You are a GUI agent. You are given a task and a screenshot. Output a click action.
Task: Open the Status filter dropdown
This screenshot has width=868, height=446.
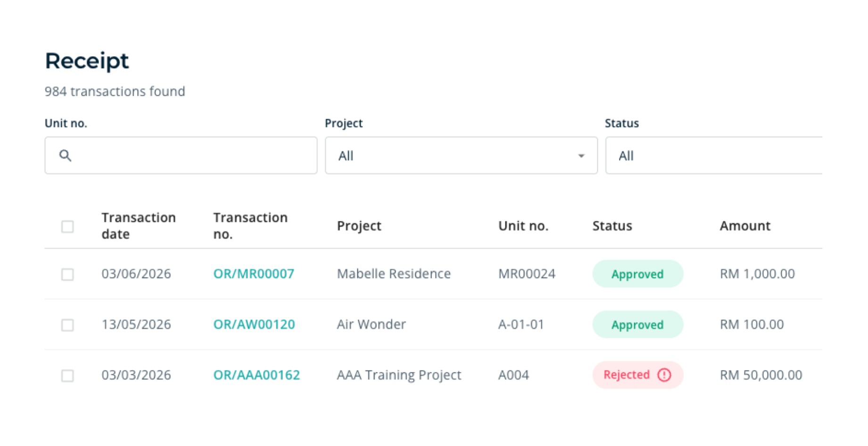click(714, 155)
